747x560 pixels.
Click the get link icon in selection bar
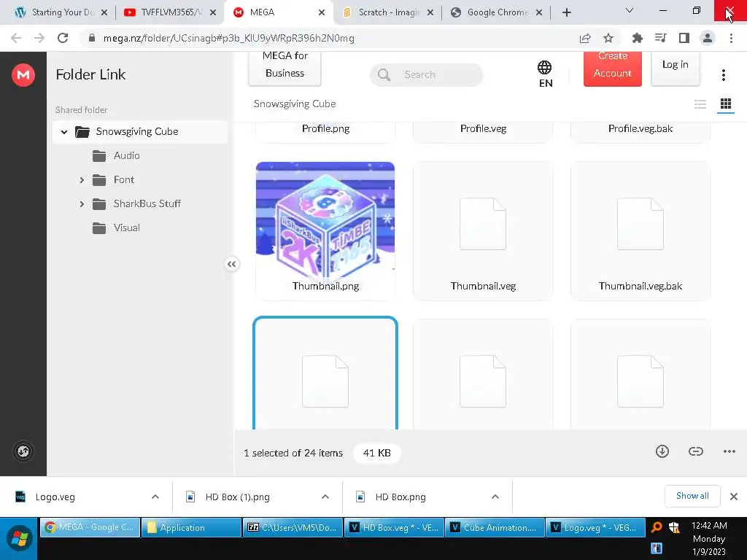pos(695,451)
